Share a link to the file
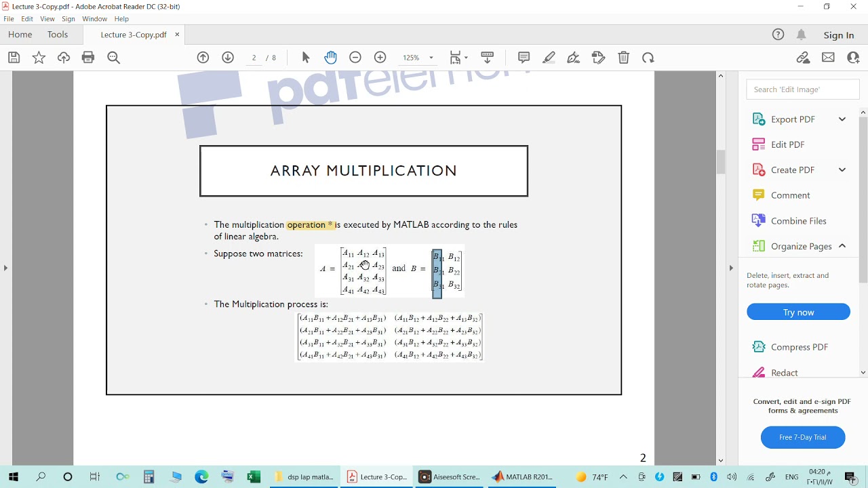Image resolution: width=868 pixels, height=488 pixels. [x=804, y=58]
